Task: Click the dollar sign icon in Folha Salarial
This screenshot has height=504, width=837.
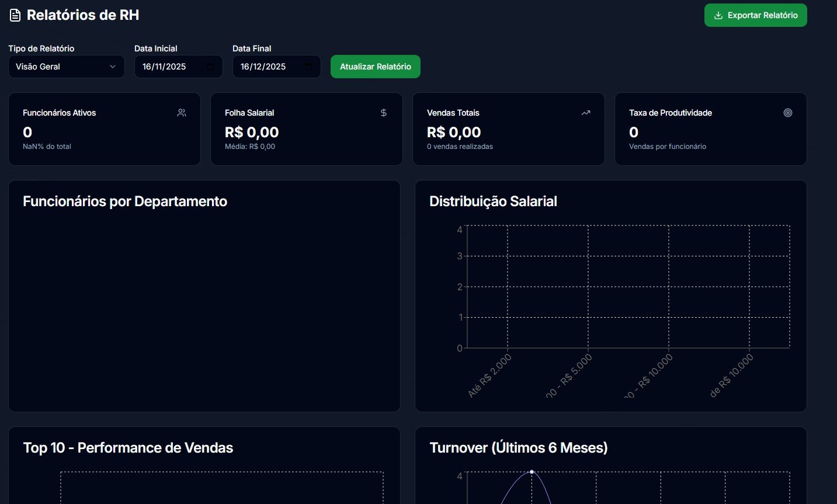Action: (384, 113)
